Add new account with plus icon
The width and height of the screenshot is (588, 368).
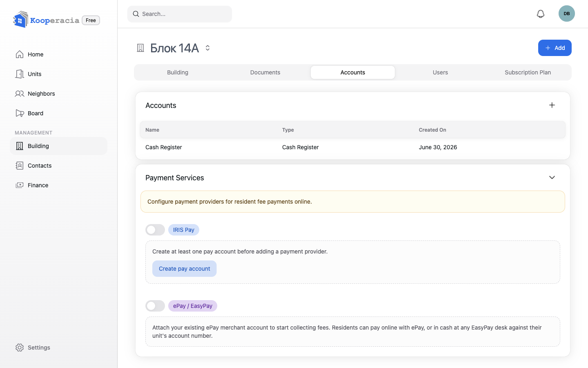552,105
